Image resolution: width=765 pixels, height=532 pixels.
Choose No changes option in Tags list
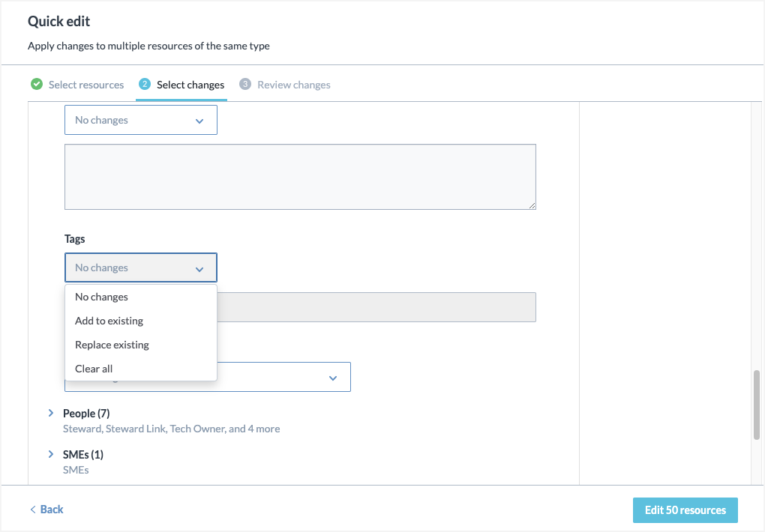click(x=141, y=297)
